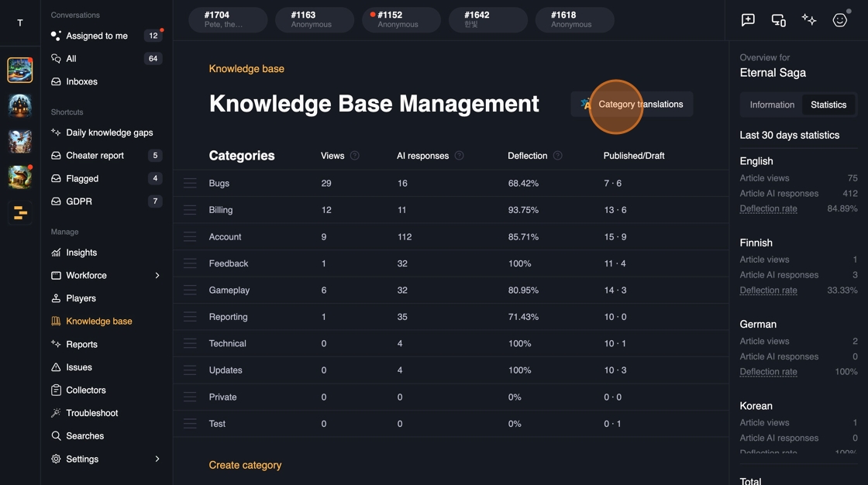Open Assigned to me conversations
Image resolution: width=868 pixels, height=485 pixels.
click(x=97, y=36)
